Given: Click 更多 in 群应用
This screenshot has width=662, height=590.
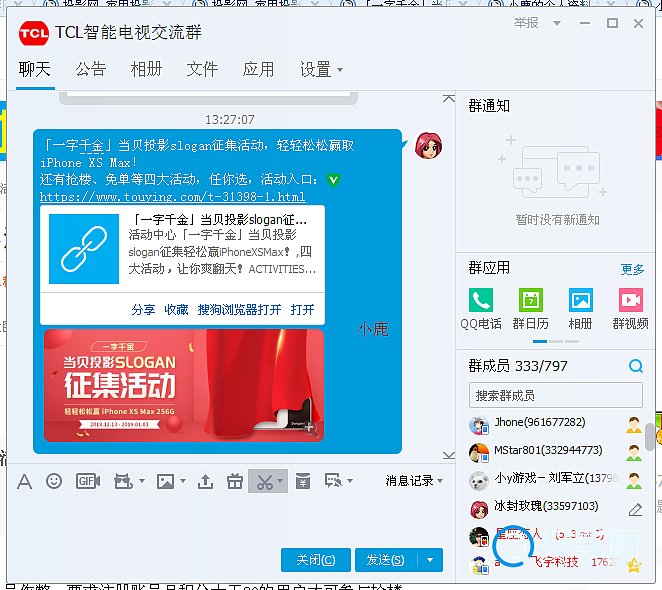Looking at the screenshot, I should coord(632,269).
